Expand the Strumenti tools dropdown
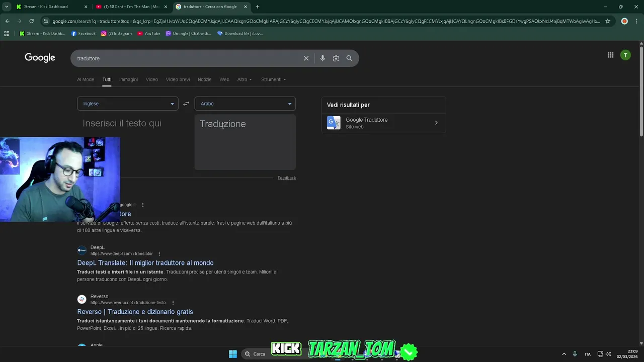Image resolution: width=644 pixels, height=362 pixels. point(274,79)
